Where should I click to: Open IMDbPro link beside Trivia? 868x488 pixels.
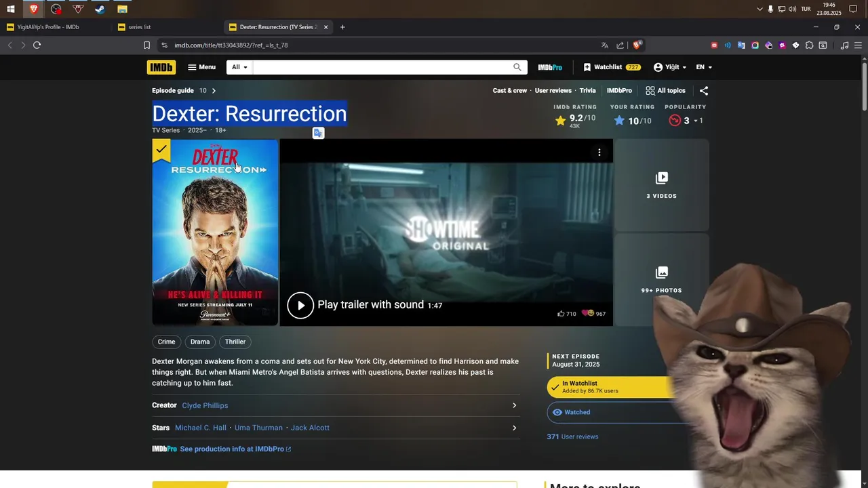point(619,90)
